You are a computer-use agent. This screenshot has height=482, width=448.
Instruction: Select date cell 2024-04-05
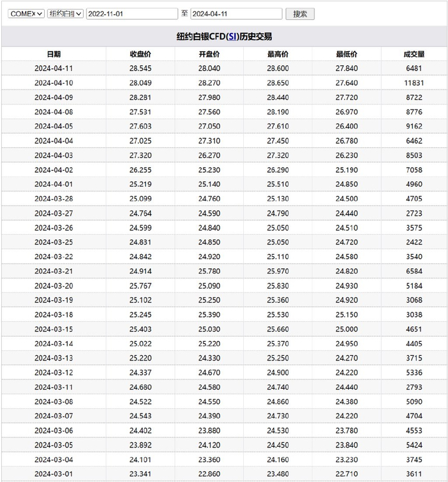click(x=54, y=126)
